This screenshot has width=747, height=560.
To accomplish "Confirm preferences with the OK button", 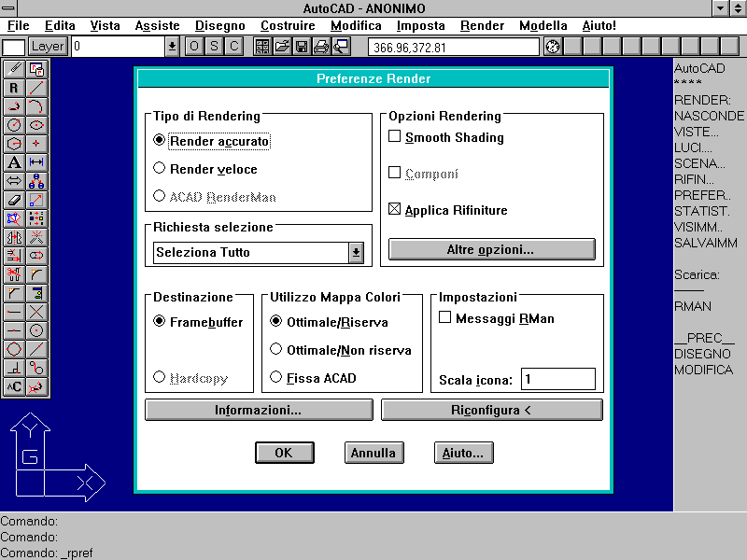I will click(285, 453).
